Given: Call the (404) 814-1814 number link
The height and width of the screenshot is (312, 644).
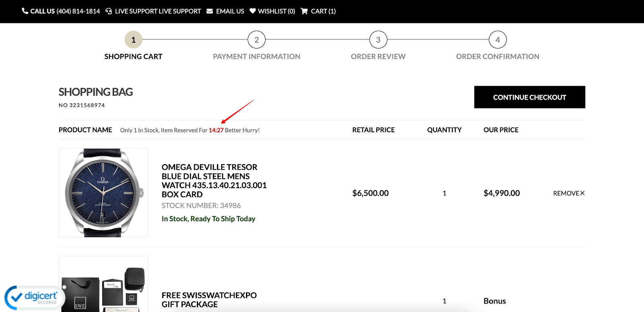Looking at the screenshot, I should [78, 11].
